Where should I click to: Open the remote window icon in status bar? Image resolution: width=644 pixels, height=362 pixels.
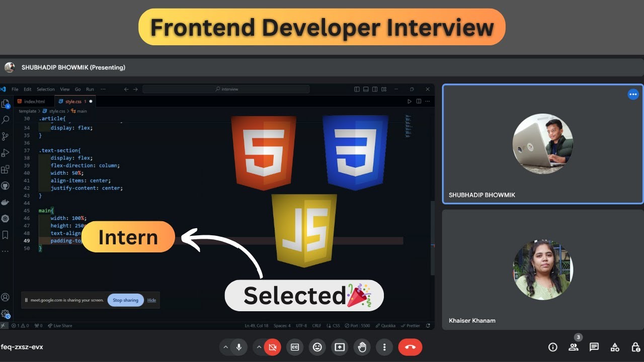(x=3, y=326)
